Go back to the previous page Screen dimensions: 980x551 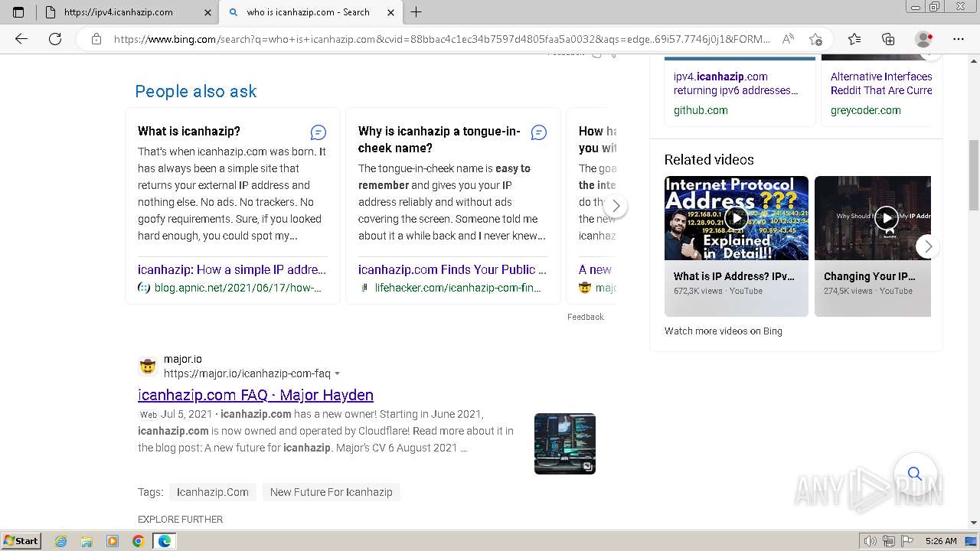(21, 39)
